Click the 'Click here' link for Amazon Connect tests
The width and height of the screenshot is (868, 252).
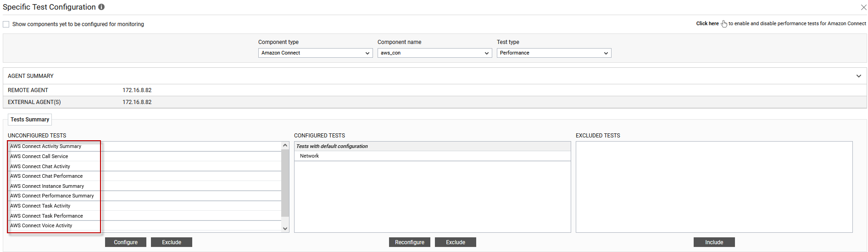pos(707,23)
